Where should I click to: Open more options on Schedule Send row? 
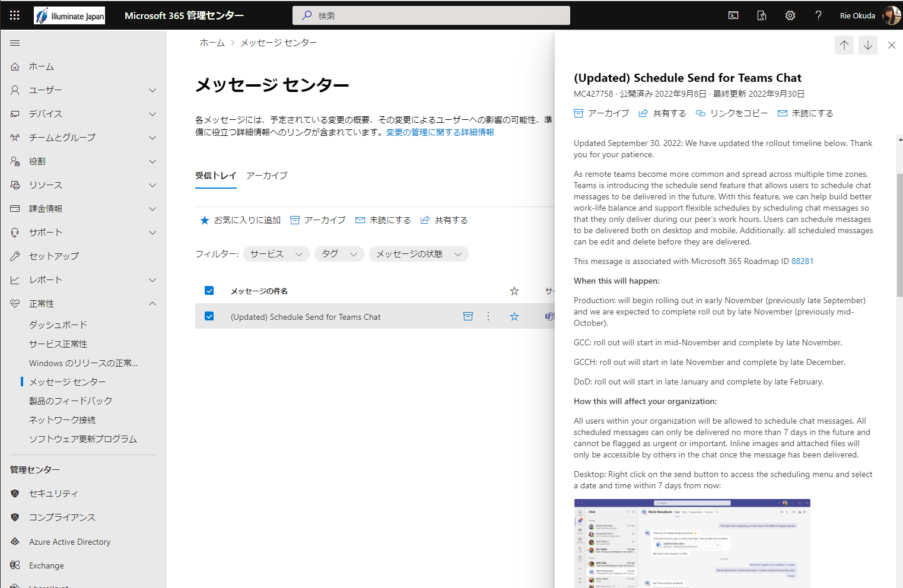click(x=488, y=316)
